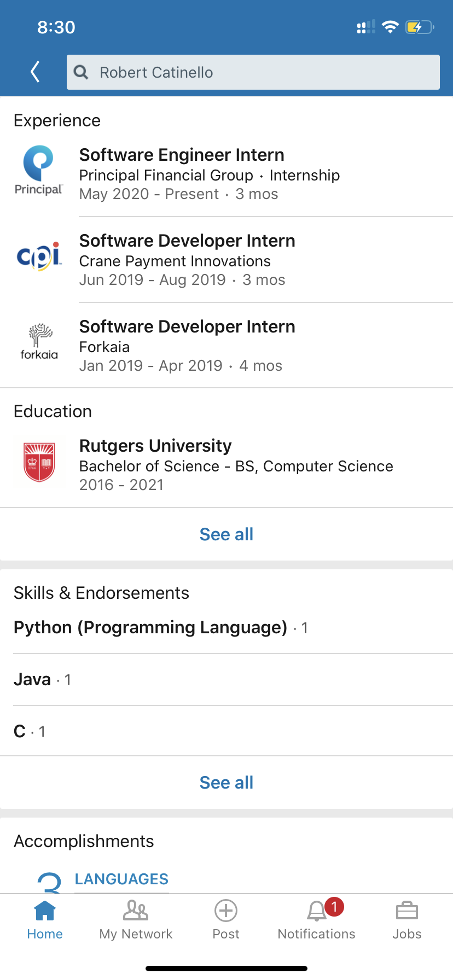Open the Languages accomplishments section

point(121,879)
